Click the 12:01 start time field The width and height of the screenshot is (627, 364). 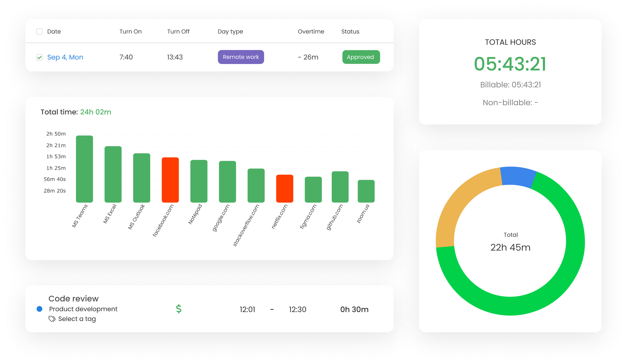(247, 309)
